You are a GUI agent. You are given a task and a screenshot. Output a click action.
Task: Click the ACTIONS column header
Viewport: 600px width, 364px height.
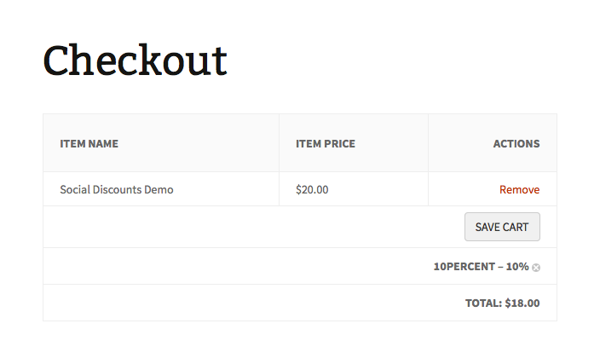pos(516,143)
